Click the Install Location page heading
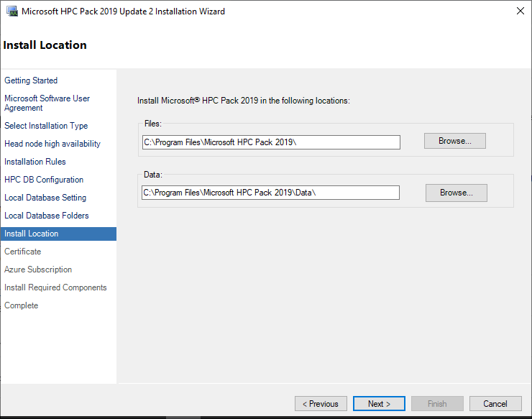The height and width of the screenshot is (419, 532). [45, 45]
